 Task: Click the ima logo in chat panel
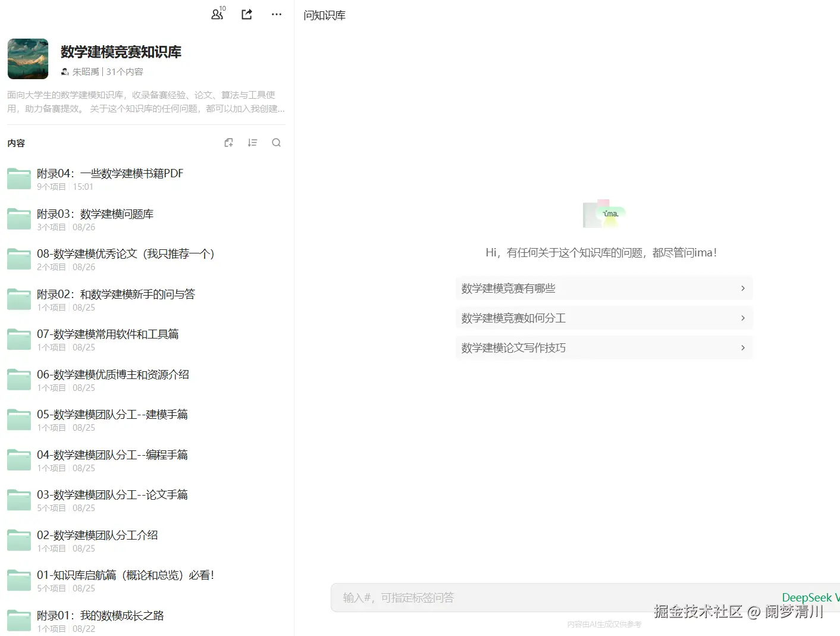tap(604, 214)
